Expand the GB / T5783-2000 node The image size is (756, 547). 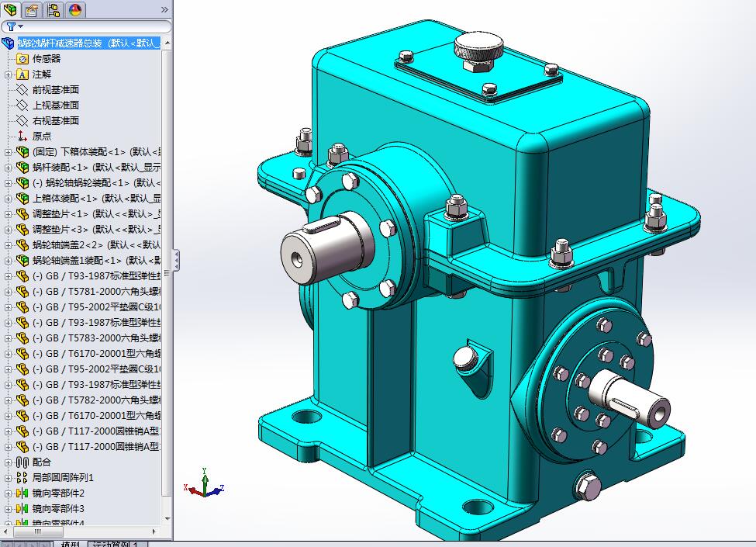[8, 338]
